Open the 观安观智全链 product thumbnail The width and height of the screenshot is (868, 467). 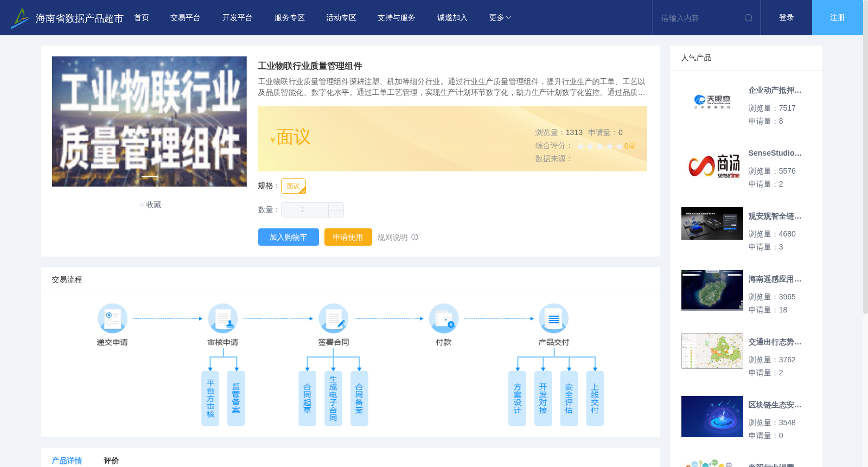pyautogui.click(x=712, y=223)
